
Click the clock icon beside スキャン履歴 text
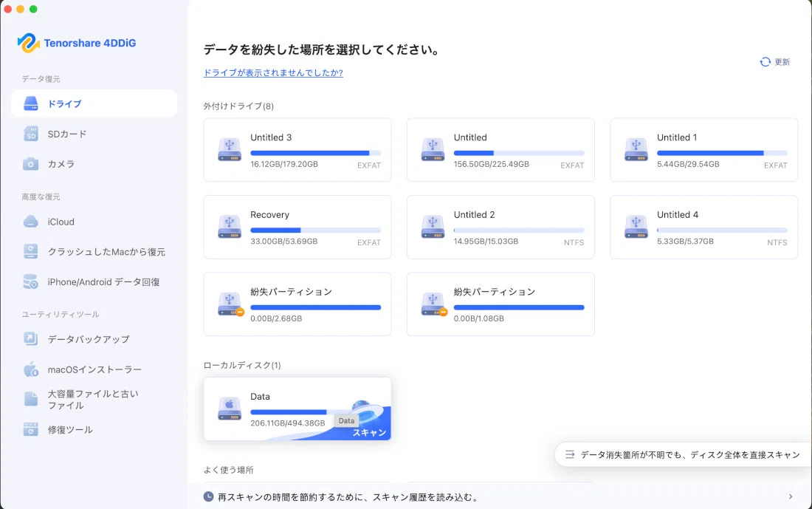(208, 496)
